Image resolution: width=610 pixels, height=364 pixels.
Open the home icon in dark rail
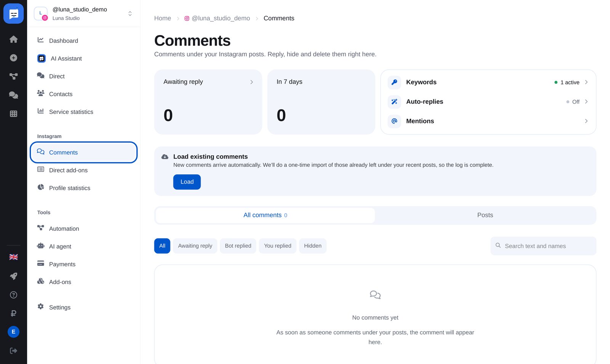coord(13,39)
